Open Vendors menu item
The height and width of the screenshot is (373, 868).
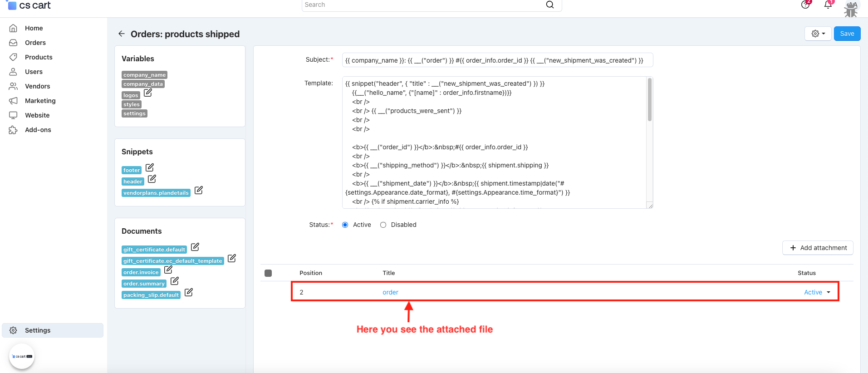[37, 86]
